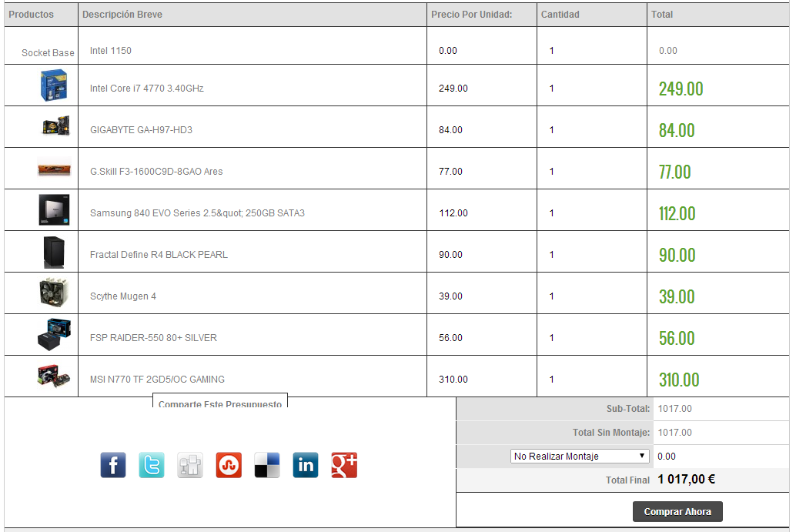
Task: Click the Total Final amount 1 017,00 €
Action: (687, 479)
